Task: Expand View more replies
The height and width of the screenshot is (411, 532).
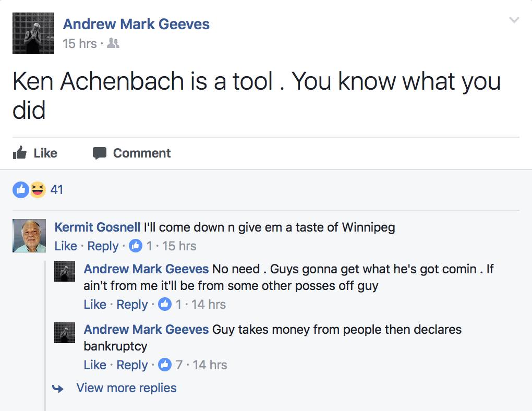Action: coord(127,388)
